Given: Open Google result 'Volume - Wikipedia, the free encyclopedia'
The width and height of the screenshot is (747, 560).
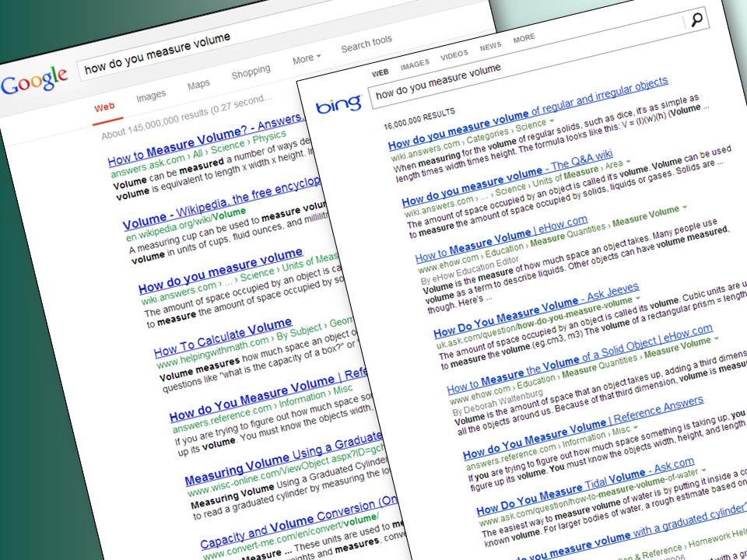Looking at the screenshot, I should click(x=222, y=203).
